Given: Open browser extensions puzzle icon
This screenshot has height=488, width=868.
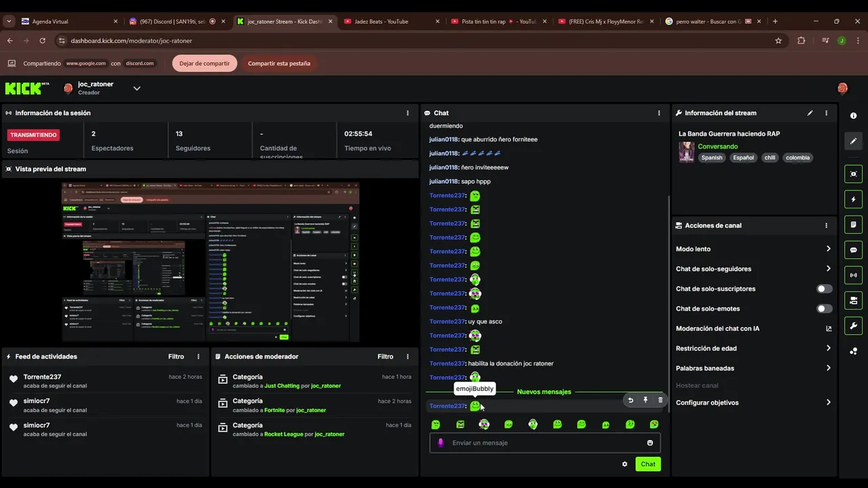Looking at the screenshot, I should 802,41.
